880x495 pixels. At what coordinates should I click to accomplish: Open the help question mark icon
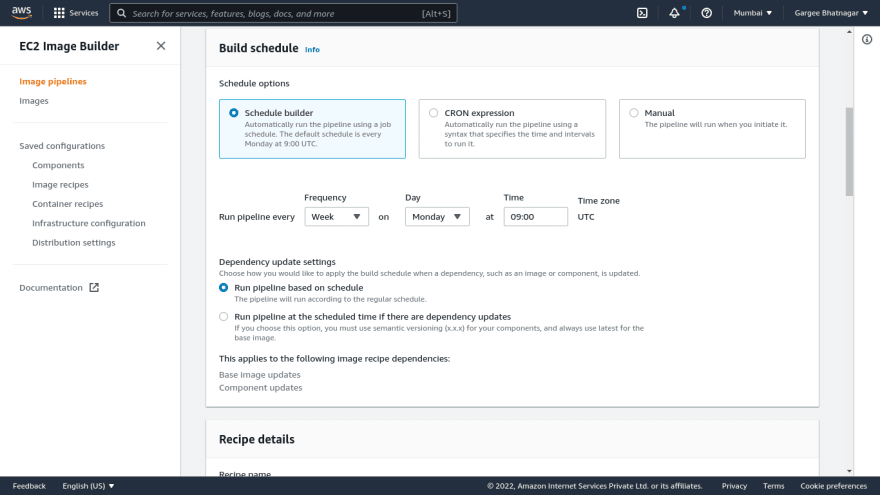point(707,13)
